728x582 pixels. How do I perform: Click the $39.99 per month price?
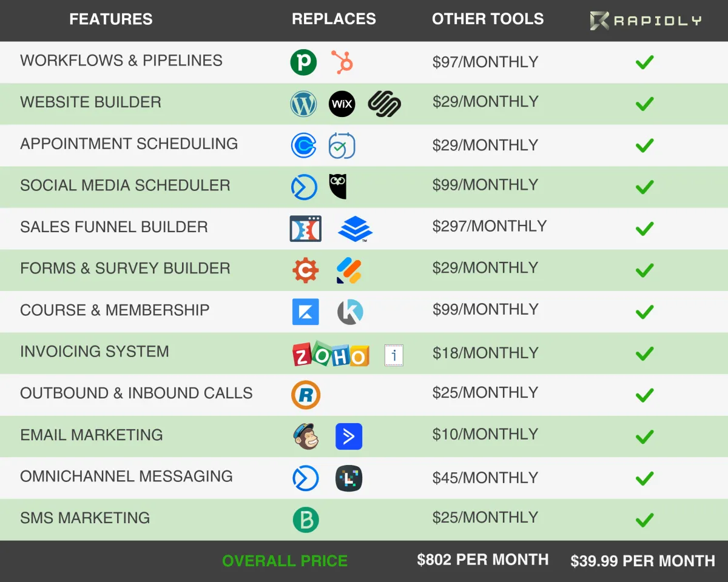point(642,561)
